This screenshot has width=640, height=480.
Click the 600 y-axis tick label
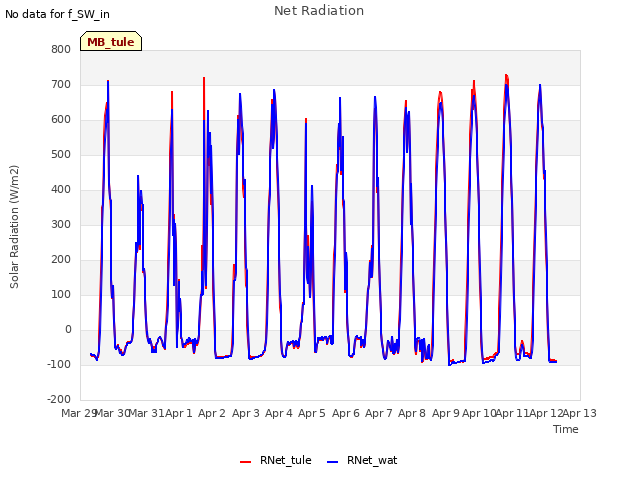tap(61, 120)
